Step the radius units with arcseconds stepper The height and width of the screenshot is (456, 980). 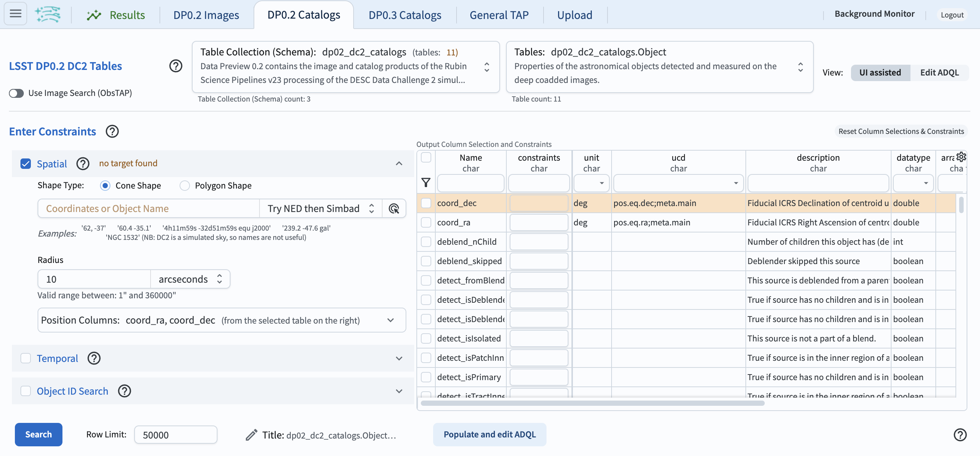219,279
